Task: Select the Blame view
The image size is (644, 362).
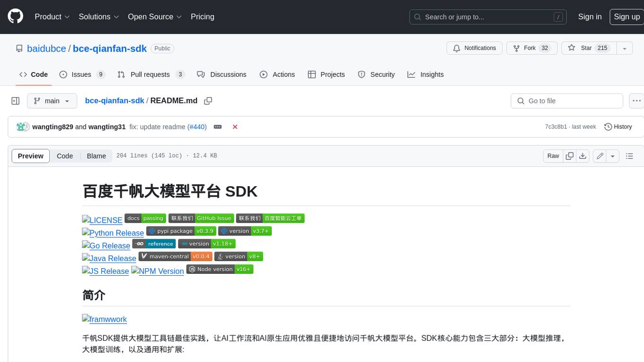Action: [x=96, y=156]
